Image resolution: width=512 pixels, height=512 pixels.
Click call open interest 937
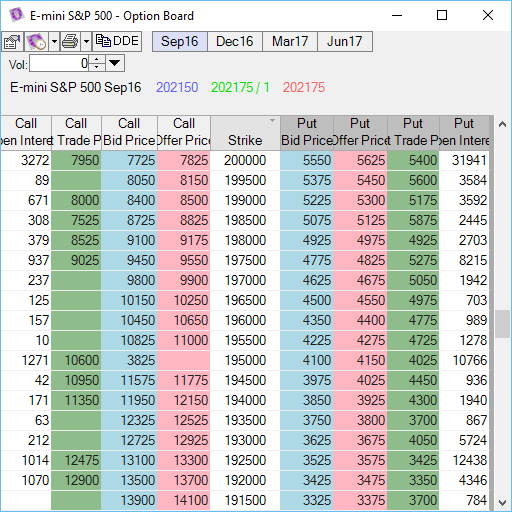point(26,261)
